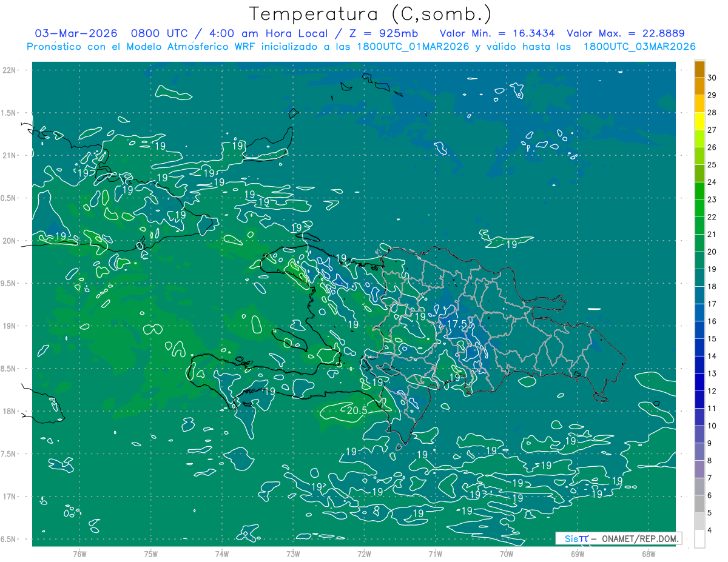728x562 pixels.
Task: Click the color scale label '11'
Action: pyautogui.click(x=712, y=409)
